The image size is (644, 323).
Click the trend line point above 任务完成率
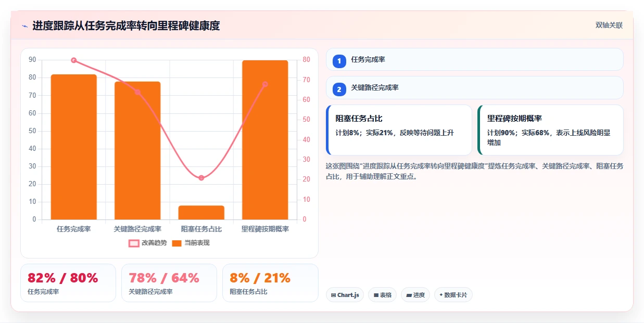click(74, 60)
